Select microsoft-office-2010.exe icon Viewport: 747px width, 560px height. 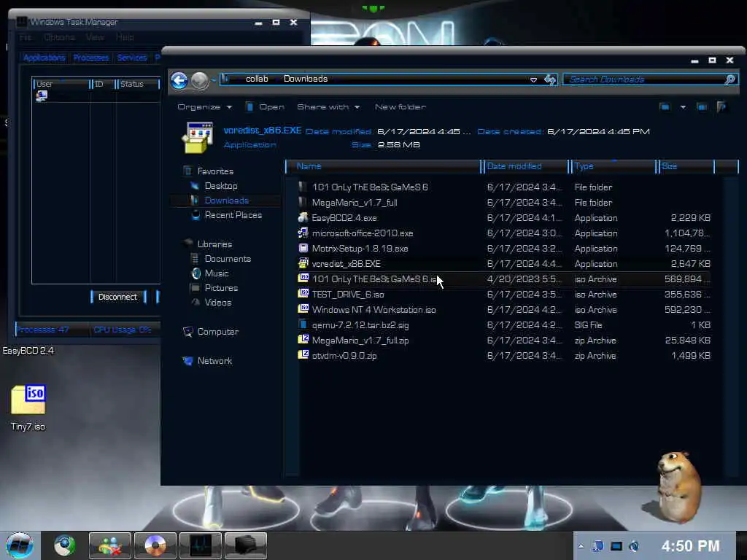pos(303,233)
